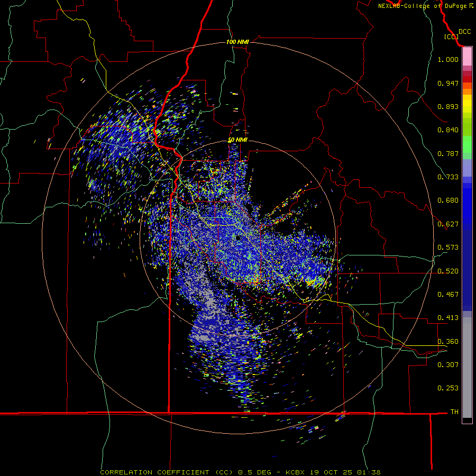This screenshot has width=476, height=476.
Task: Click the 0.520 legend value
Action: 448,271
